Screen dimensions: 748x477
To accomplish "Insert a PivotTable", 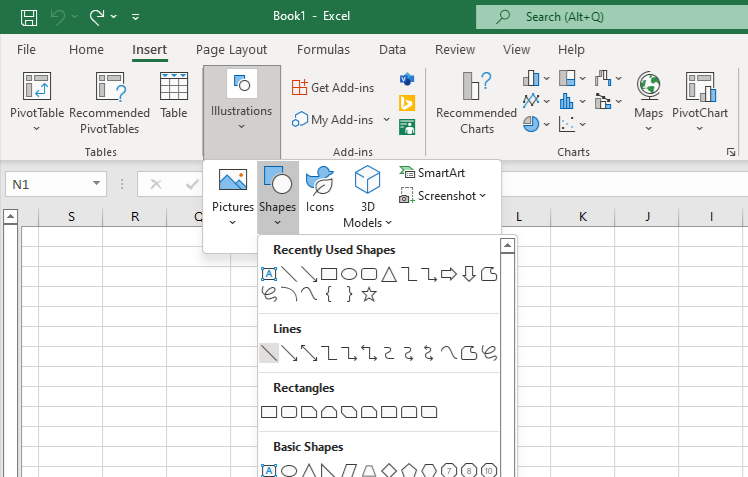I will [x=37, y=94].
